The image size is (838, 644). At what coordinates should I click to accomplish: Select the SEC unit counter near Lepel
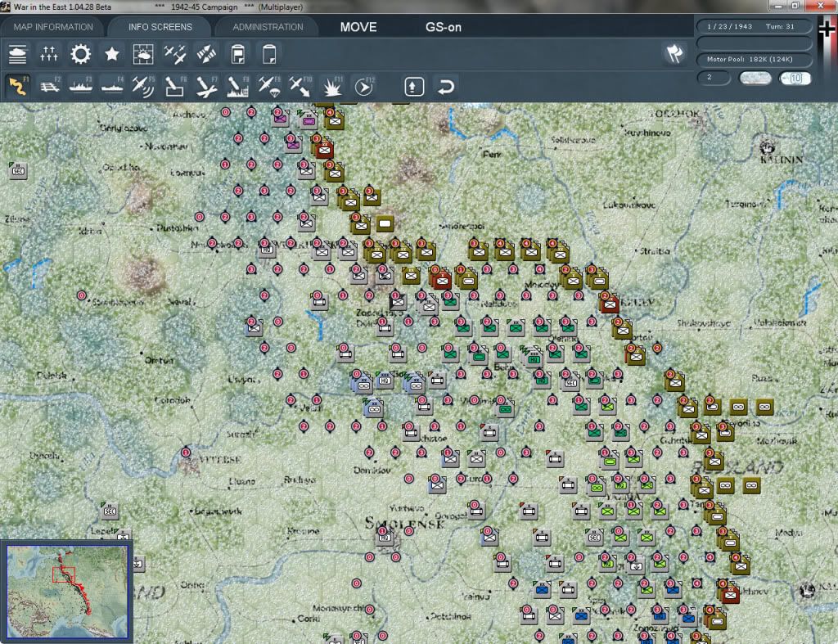pyautogui.click(x=109, y=511)
